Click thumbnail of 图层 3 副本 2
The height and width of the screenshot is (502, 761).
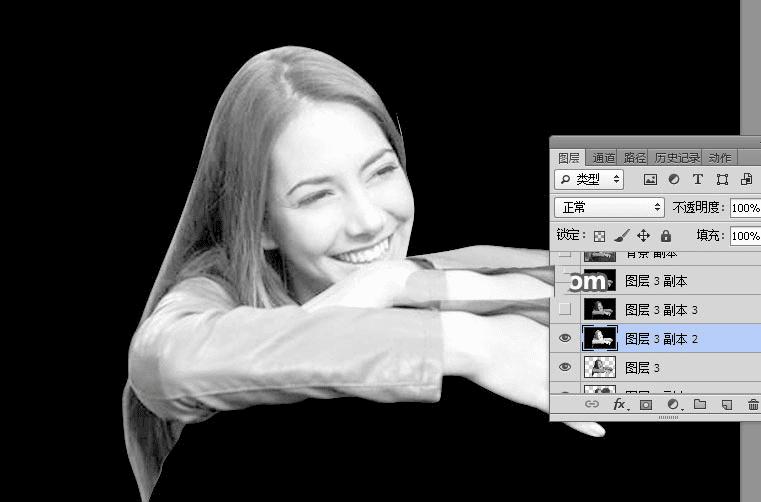pyautogui.click(x=600, y=338)
